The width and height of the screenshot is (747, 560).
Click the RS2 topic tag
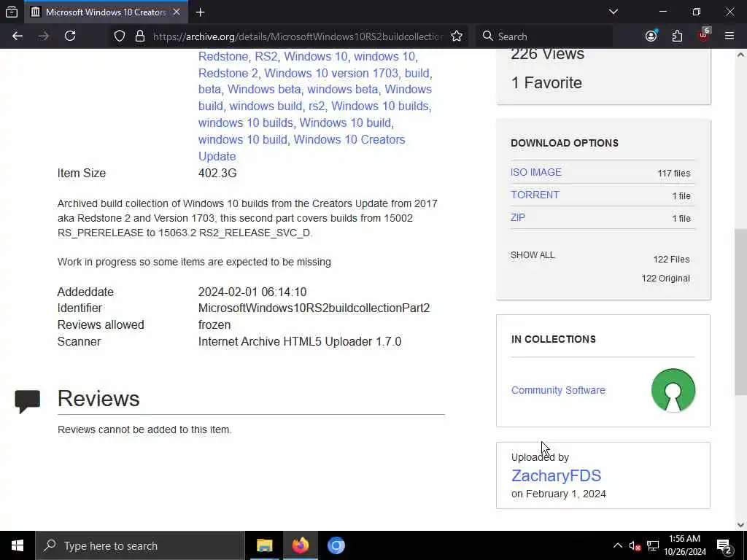(266, 57)
